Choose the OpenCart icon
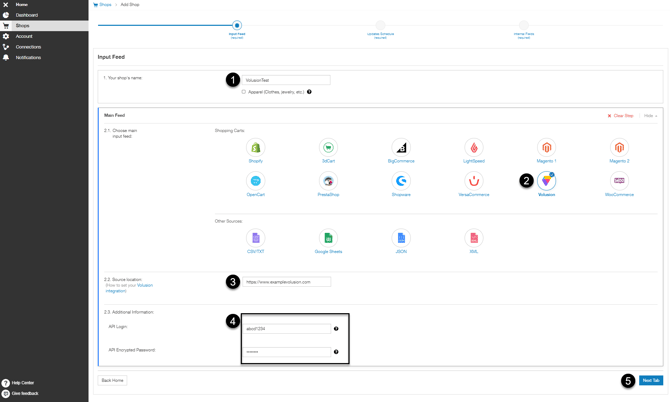The height and width of the screenshot is (402, 670). click(x=256, y=181)
